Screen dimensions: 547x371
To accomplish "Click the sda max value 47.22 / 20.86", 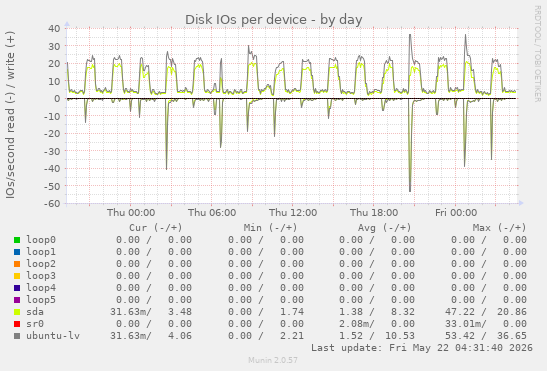I will pos(486,312).
